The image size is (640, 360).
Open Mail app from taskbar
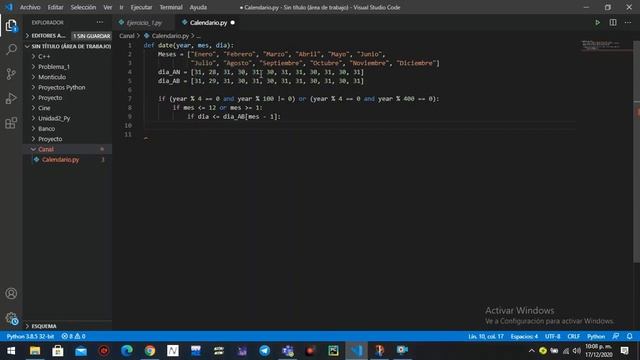(x=81, y=351)
